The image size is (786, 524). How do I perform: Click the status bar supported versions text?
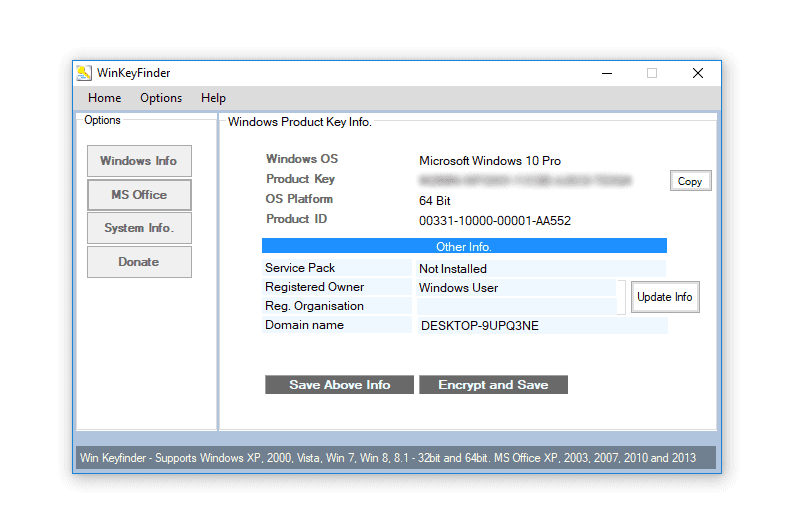click(x=388, y=458)
